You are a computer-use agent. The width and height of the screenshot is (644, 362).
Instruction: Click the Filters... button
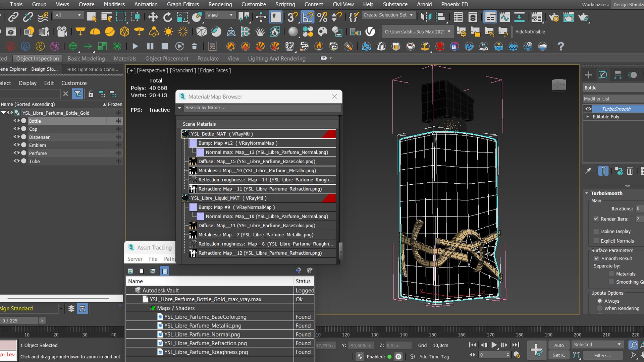603,355
